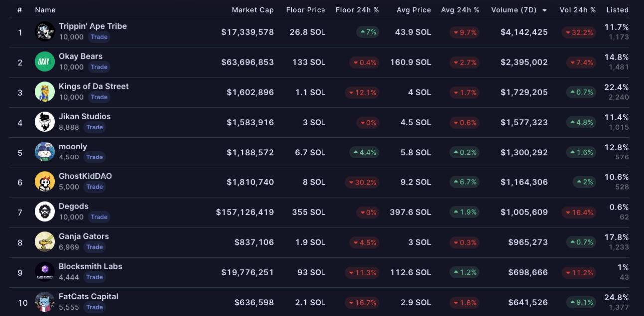Sort by Vol 24h % column header
Image resolution: width=644 pixels, height=316 pixels.
click(578, 10)
